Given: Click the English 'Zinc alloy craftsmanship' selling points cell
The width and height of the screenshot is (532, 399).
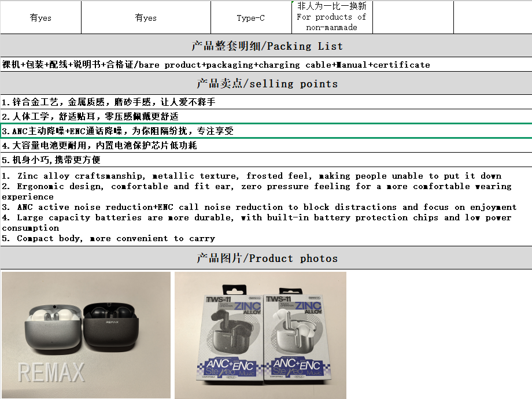Looking at the screenshot, I should point(266,206).
